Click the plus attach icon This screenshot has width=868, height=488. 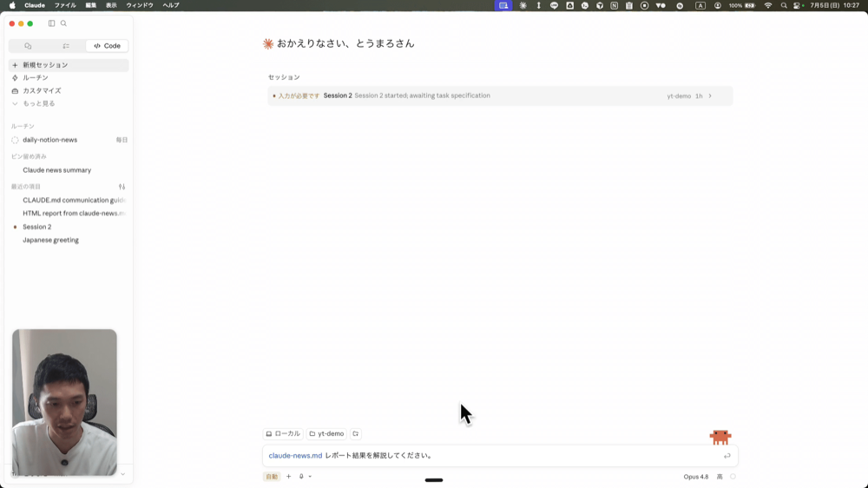pyautogui.click(x=288, y=477)
